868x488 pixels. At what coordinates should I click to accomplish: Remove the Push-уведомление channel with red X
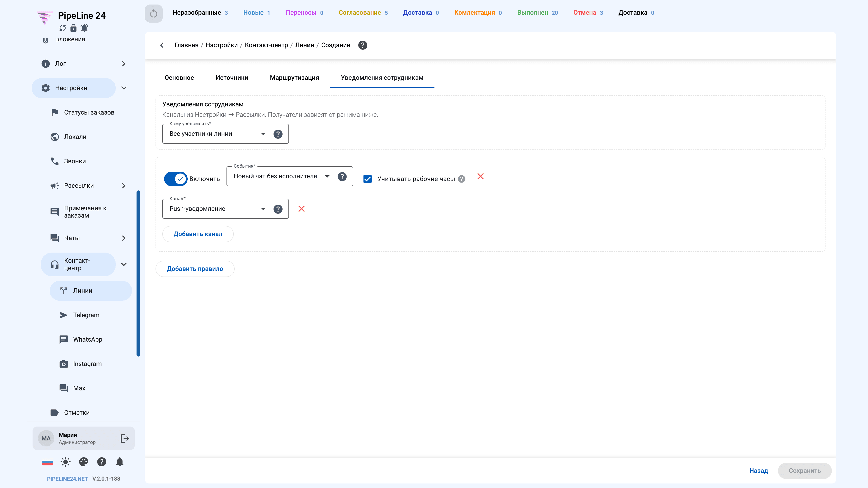[302, 209]
